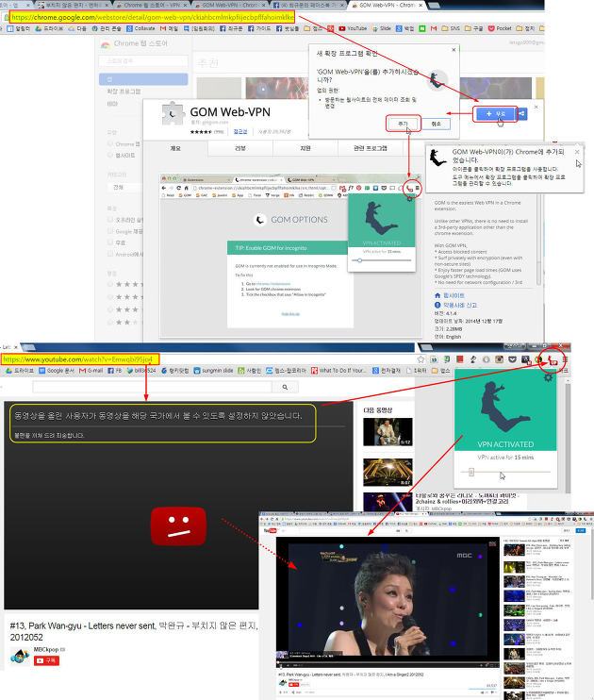This screenshot has width=594, height=700.
Task: Close the GOM Web-VPN store detail overlay
Action: [x=536, y=108]
